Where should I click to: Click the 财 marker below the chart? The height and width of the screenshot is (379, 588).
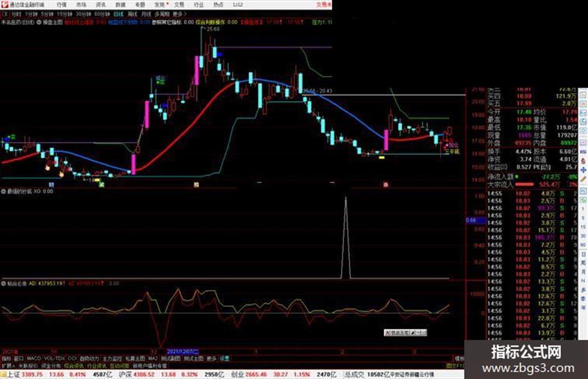[x=52, y=185]
